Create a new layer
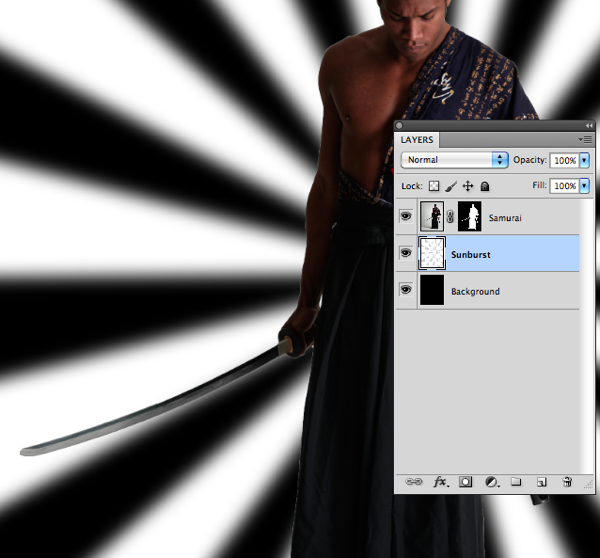600x558 pixels. (541, 482)
